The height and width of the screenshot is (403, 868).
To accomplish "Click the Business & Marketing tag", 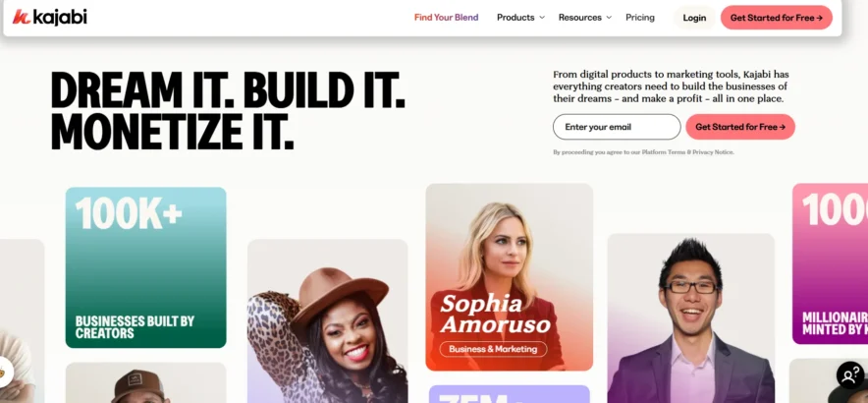I will 493,349.
